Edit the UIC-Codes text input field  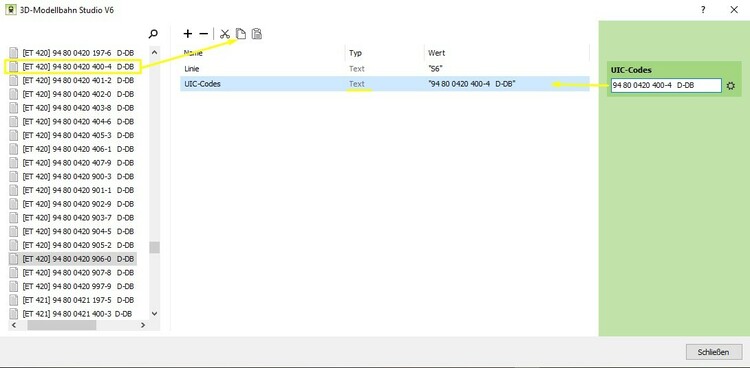point(666,86)
